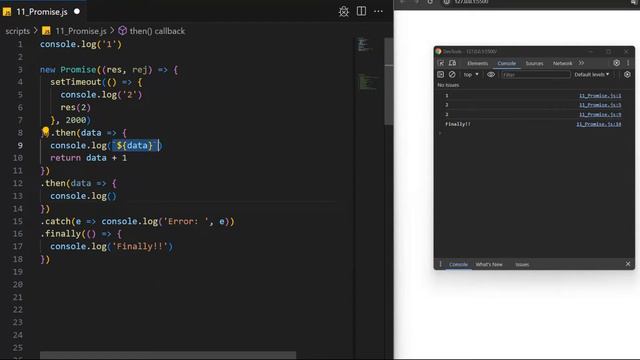This screenshot has height=360, width=640.
Task: Select the Console tab in the bottom drawer
Action: coord(458,264)
